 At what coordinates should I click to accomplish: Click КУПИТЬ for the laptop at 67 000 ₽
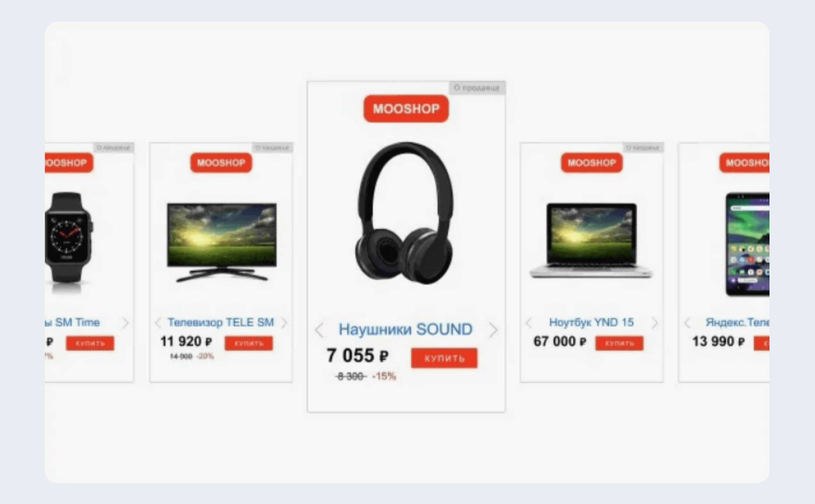pyautogui.click(x=619, y=343)
